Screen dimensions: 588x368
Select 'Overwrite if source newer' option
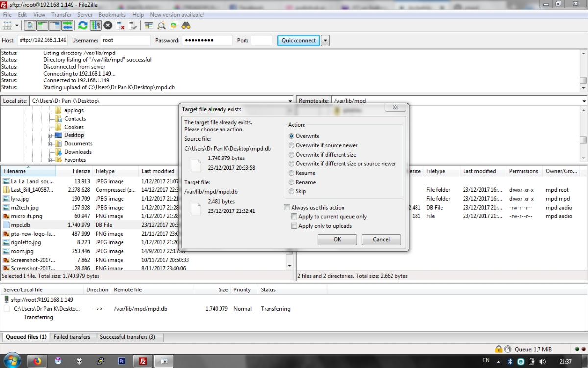point(292,145)
